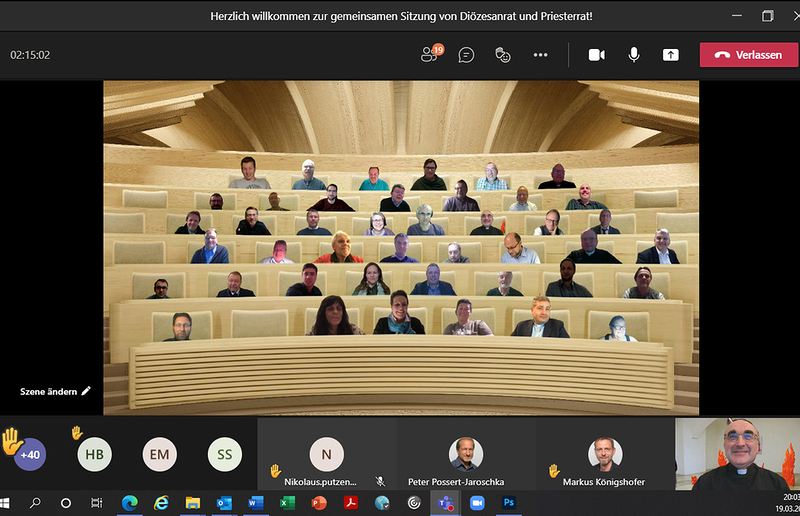Open the meeting chat panel
Screen dimensions: 800x516
click(x=466, y=55)
